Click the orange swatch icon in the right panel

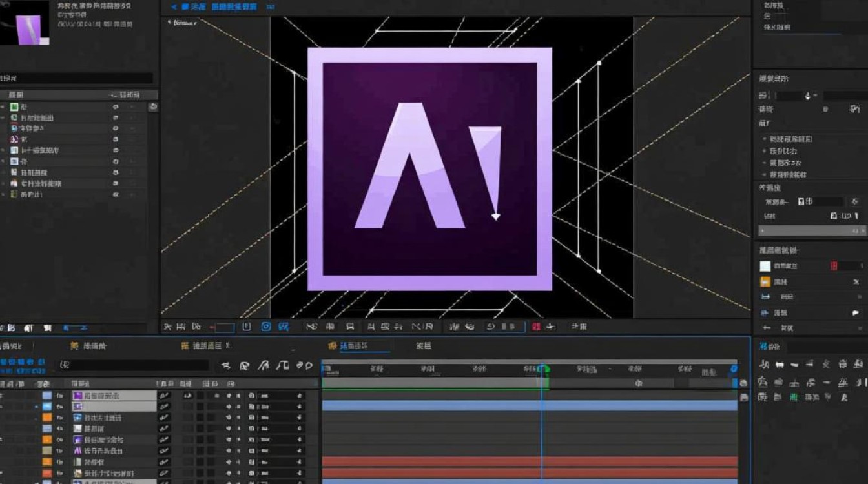point(765,281)
